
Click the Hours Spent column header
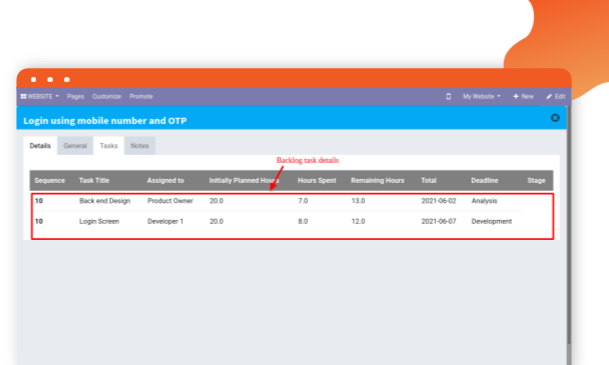(x=317, y=181)
